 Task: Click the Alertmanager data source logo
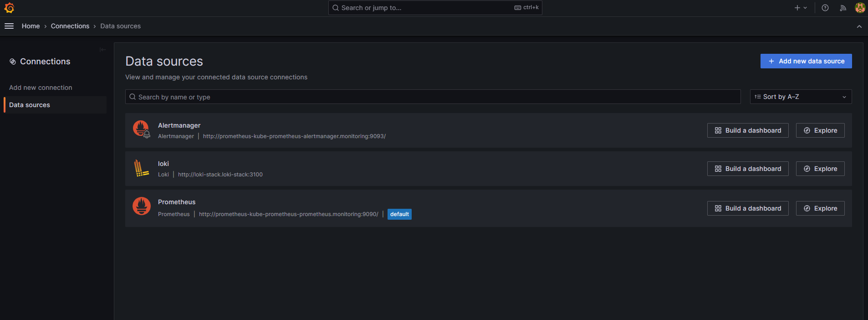click(141, 129)
